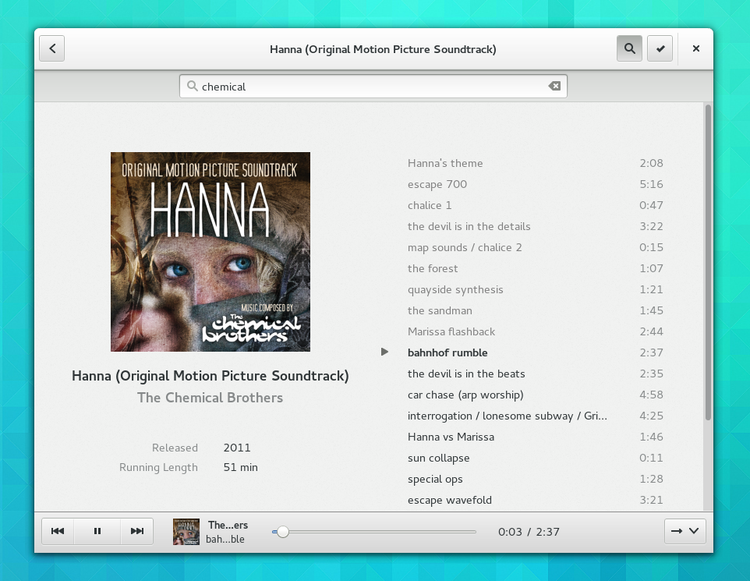
Task: Play the track 'car chase (arp worship)'
Action: tap(465, 395)
